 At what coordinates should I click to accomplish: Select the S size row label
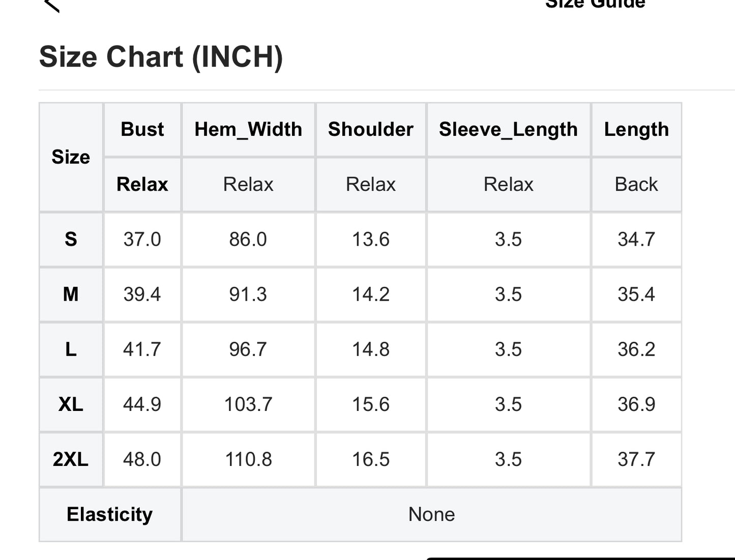71,239
